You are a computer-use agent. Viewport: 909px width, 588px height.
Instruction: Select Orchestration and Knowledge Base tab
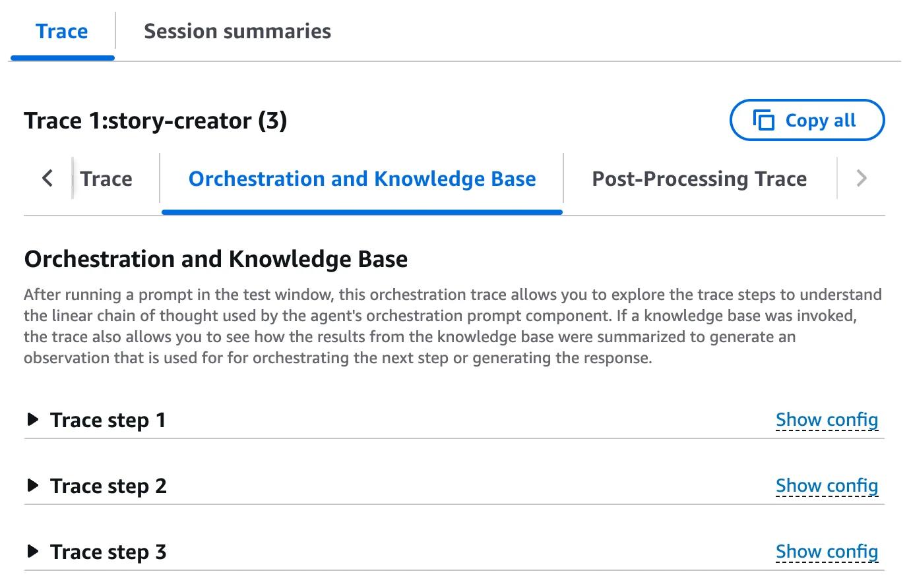(362, 179)
